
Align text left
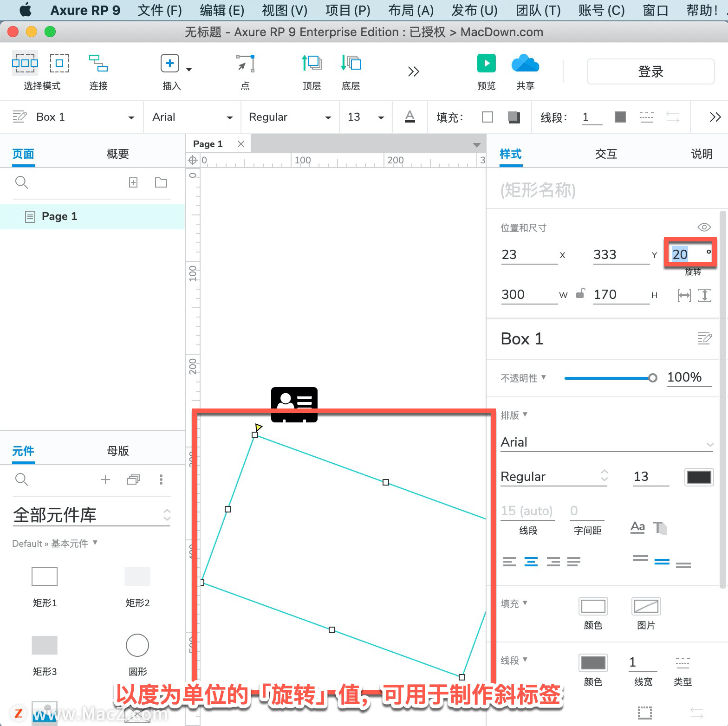[x=510, y=562]
